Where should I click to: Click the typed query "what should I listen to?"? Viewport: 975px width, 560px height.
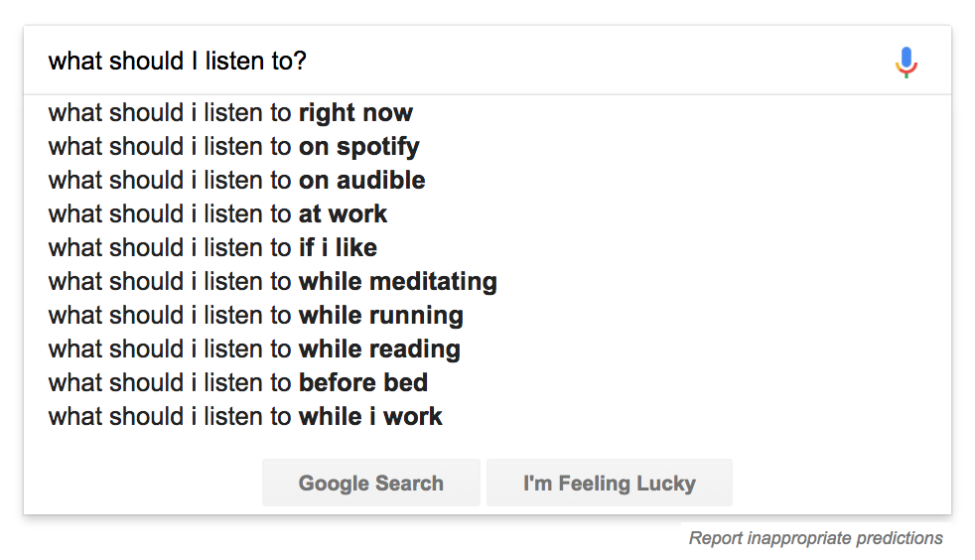pos(178,62)
